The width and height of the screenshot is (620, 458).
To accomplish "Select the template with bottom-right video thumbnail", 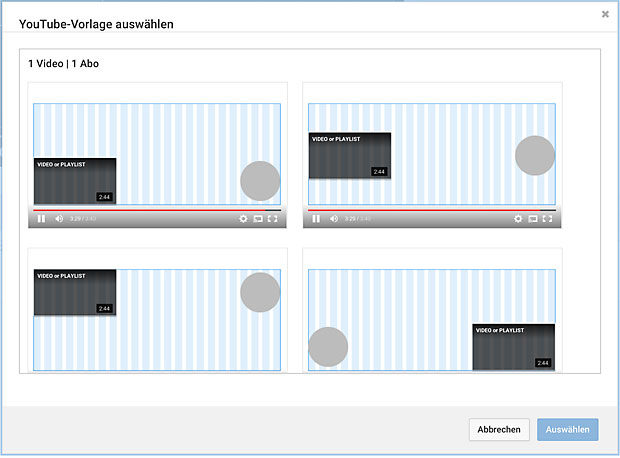I will (432, 310).
